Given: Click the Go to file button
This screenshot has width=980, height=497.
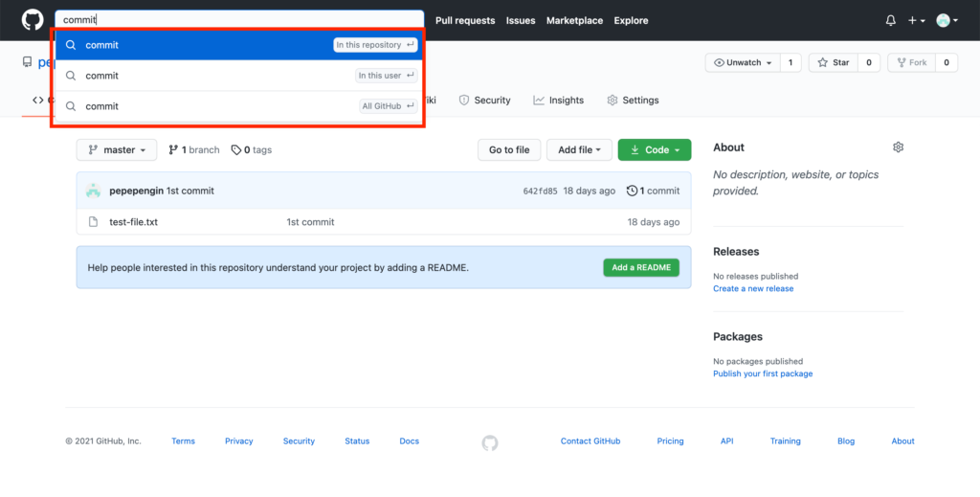Looking at the screenshot, I should coord(509,150).
